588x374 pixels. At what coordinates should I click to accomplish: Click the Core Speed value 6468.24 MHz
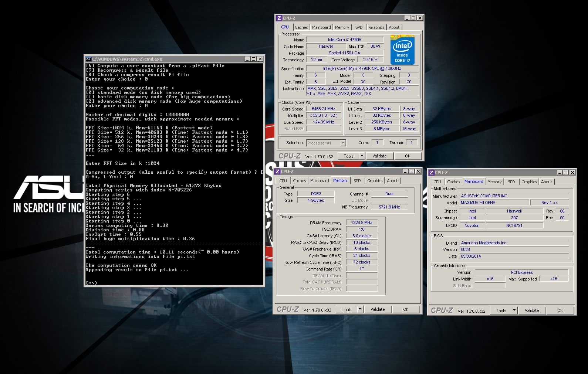(x=324, y=109)
